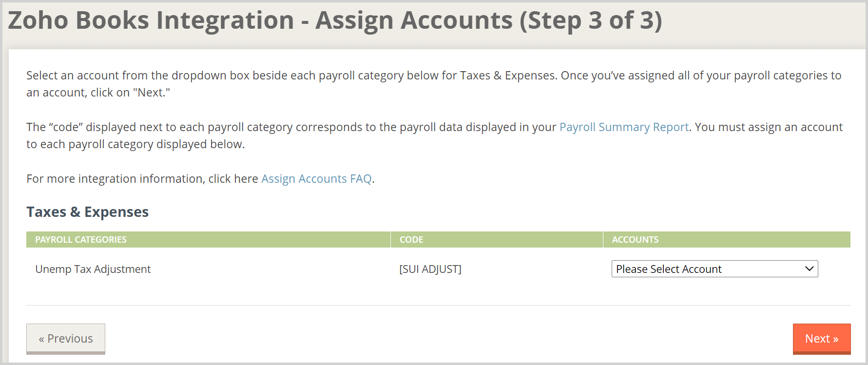
Task: Open the Payroll Summary Report link
Action: pos(623,127)
